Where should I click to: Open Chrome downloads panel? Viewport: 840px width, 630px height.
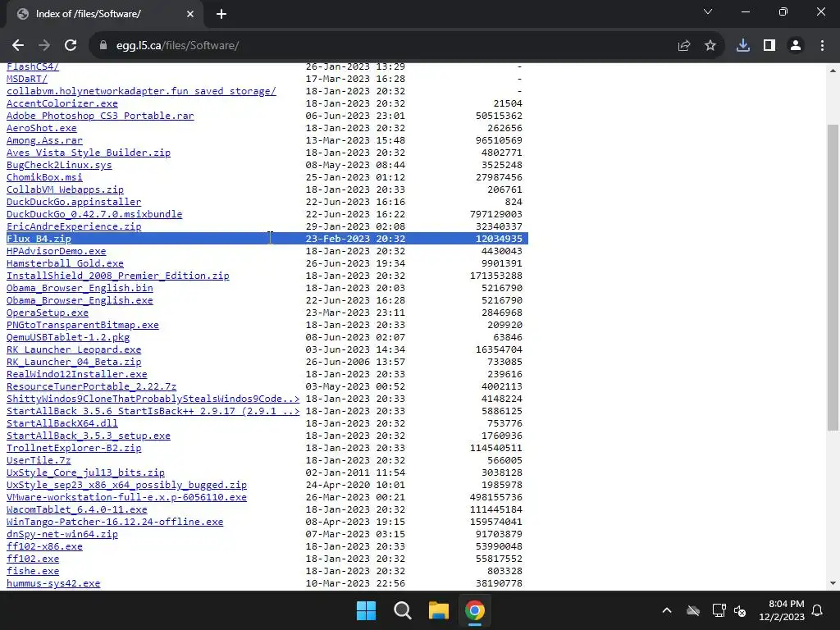pos(743,46)
